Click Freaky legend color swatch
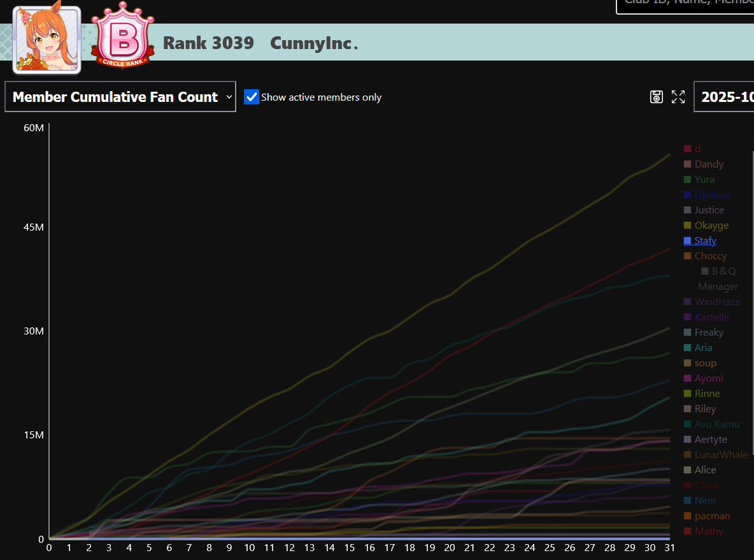 click(688, 333)
